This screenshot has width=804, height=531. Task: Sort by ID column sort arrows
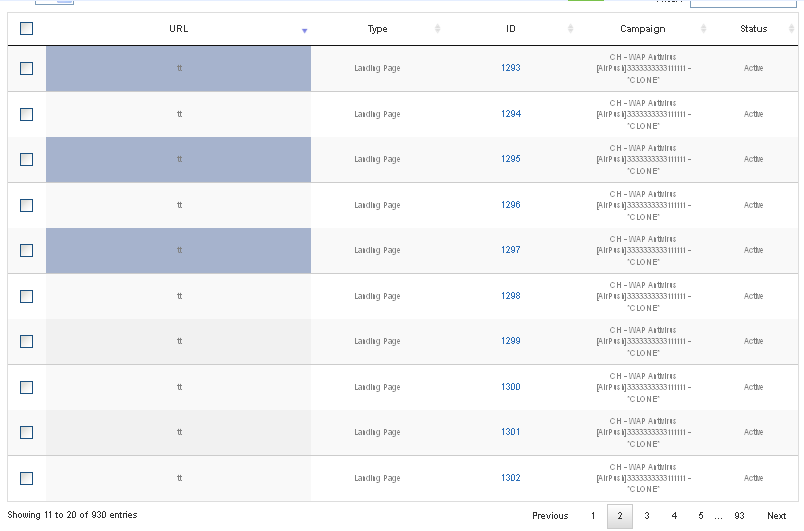tap(570, 29)
